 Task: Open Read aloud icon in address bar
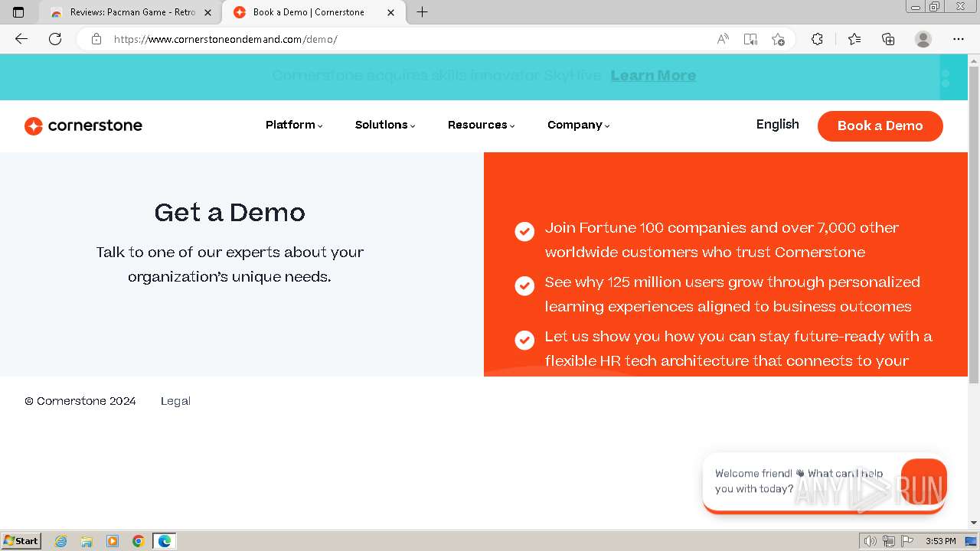pos(722,39)
